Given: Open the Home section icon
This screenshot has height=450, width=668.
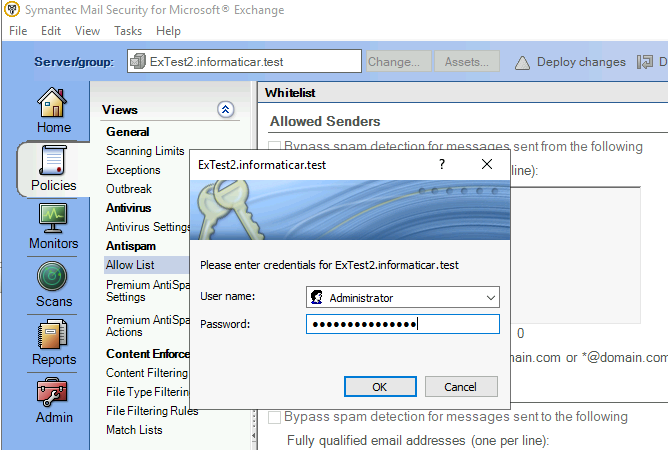Looking at the screenshot, I should pyautogui.click(x=52, y=102).
